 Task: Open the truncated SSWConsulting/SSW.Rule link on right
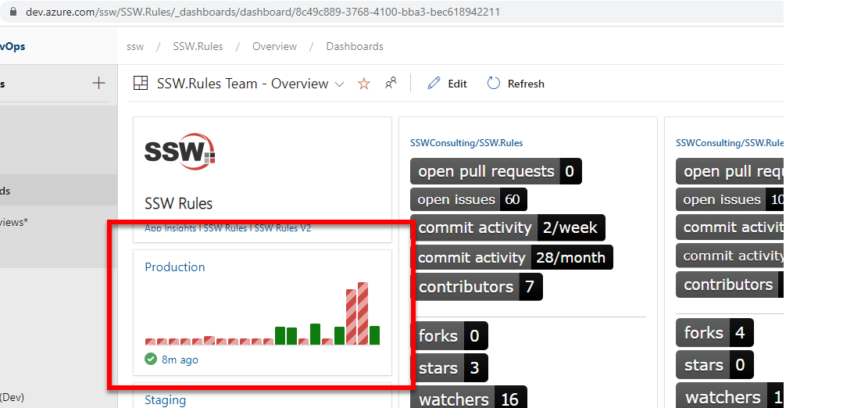point(730,143)
